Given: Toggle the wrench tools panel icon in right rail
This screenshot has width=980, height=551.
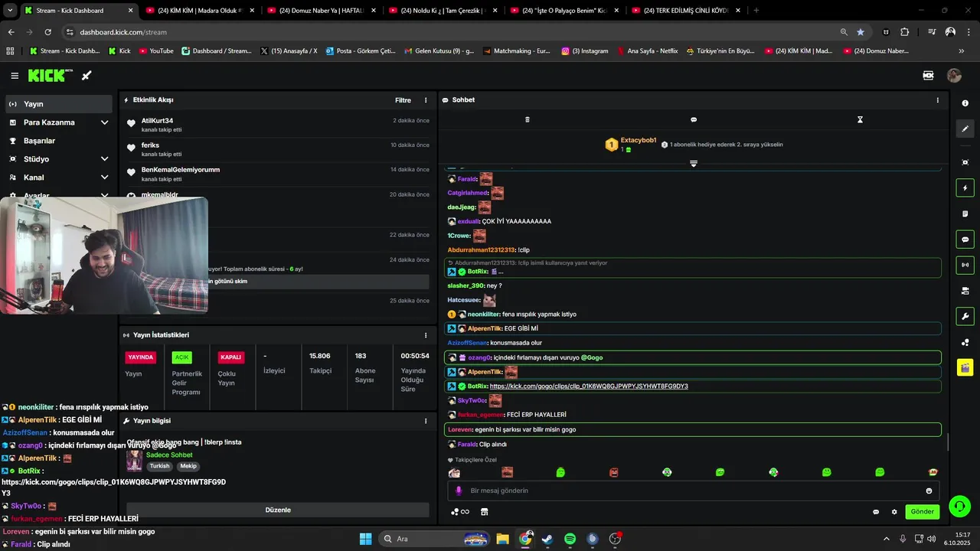Looking at the screenshot, I should pyautogui.click(x=965, y=316).
